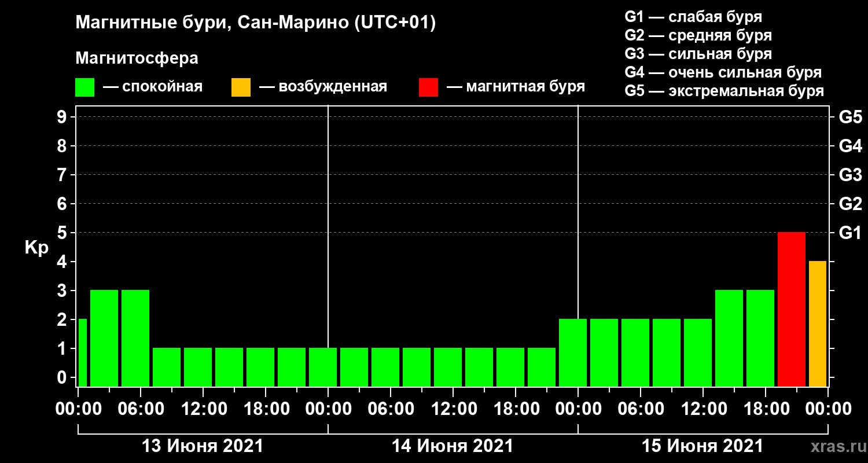The image size is (868, 463).
Task: Click the G5 storm-scale axis label
Action: pos(850,117)
